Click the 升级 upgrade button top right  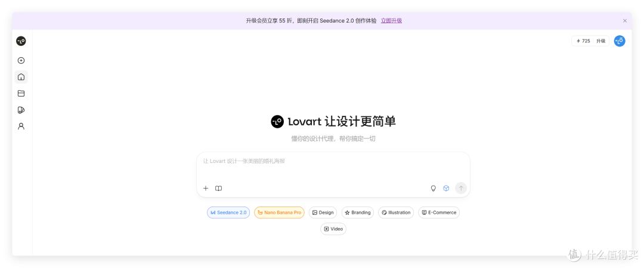[x=601, y=41]
